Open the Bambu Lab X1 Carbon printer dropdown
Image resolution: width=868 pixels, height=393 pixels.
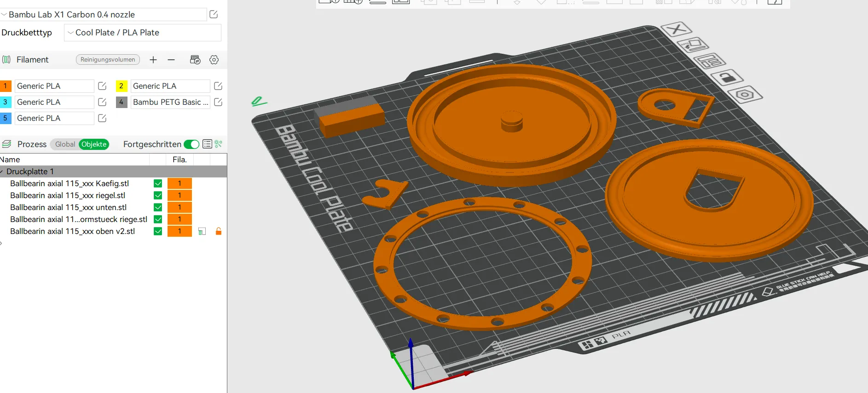(103, 15)
